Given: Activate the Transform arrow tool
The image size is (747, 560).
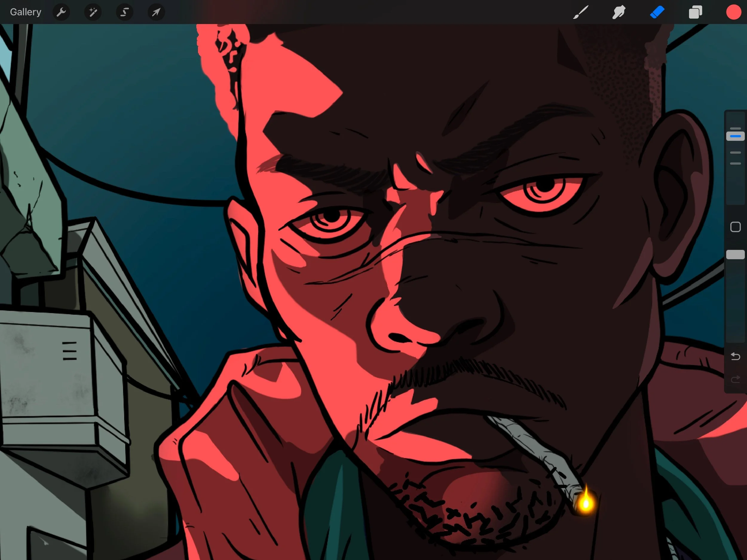Looking at the screenshot, I should click(156, 13).
